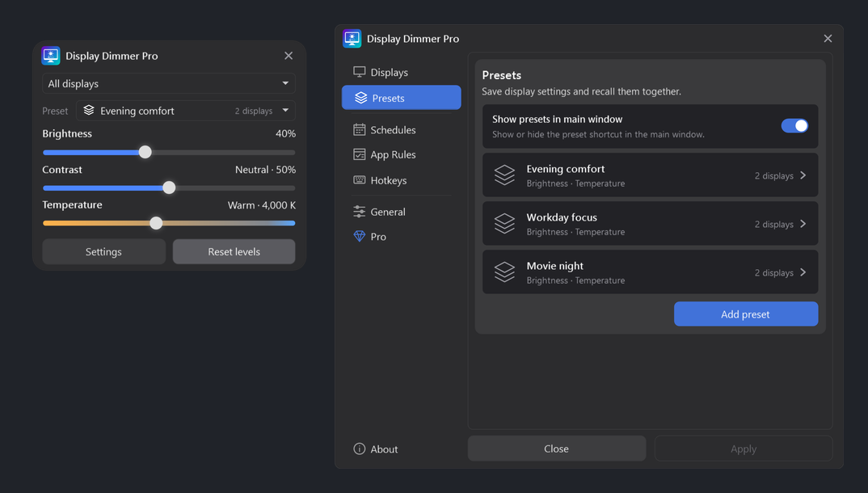Click the Preset label in main window
The image size is (868, 493).
(x=55, y=111)
